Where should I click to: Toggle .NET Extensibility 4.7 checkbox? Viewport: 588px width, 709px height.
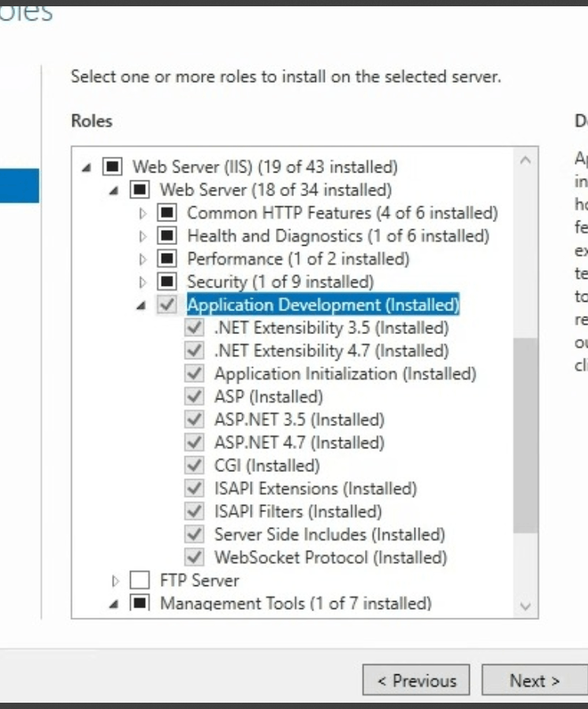195,351
